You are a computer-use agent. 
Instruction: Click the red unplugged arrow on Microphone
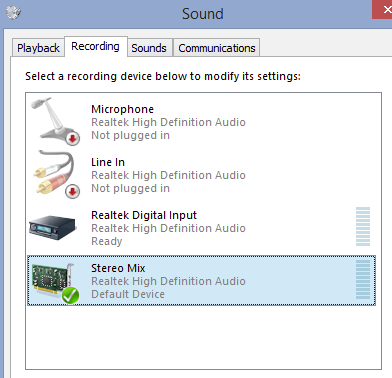pos(72,138)
